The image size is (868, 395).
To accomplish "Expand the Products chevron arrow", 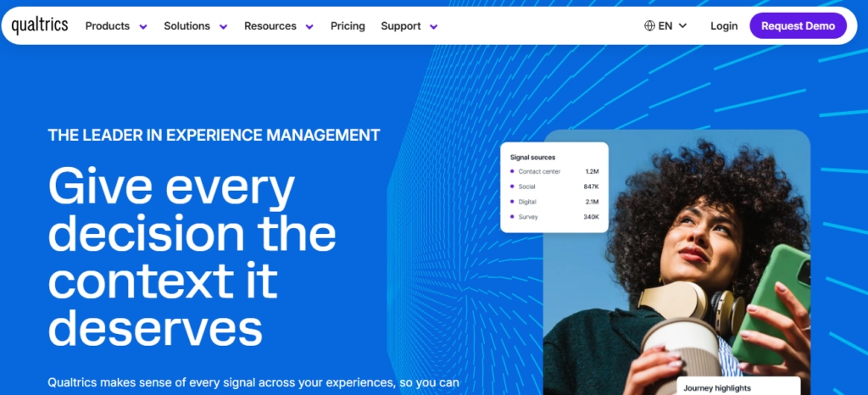I will (143, 26).
